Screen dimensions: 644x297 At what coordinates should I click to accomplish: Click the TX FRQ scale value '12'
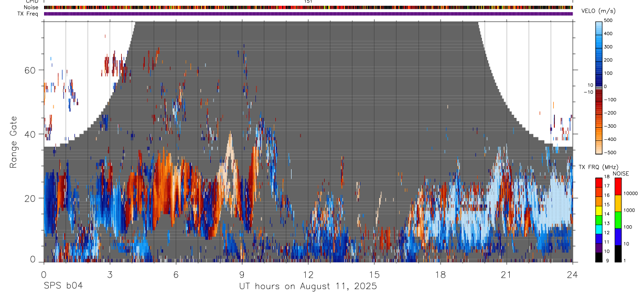point(607,233)
